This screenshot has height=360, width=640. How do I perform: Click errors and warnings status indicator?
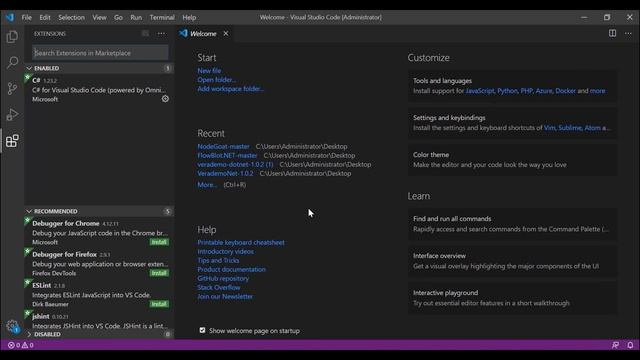[x=21, y=345]
